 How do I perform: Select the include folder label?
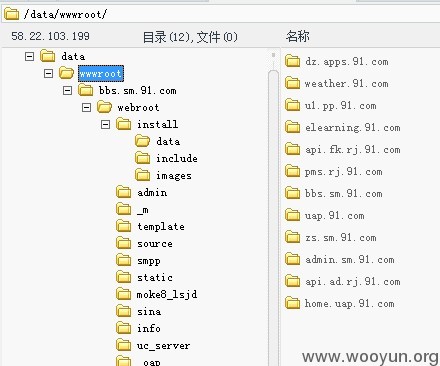177,158
